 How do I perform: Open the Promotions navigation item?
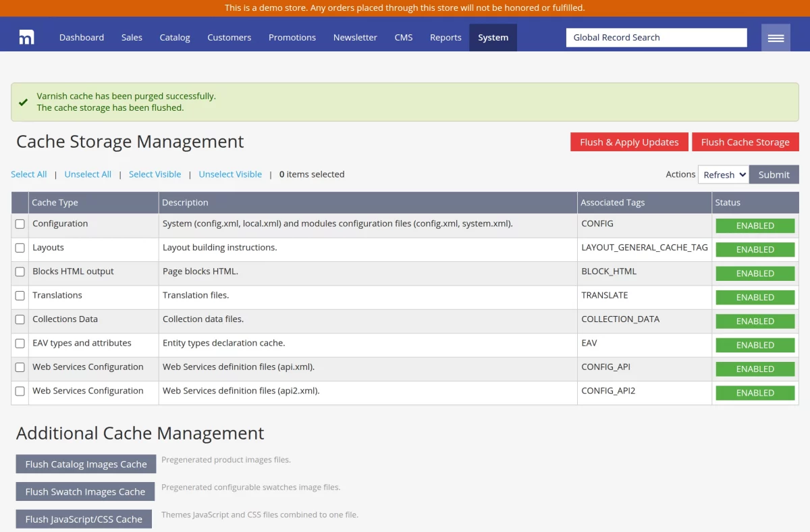[292, 38]
